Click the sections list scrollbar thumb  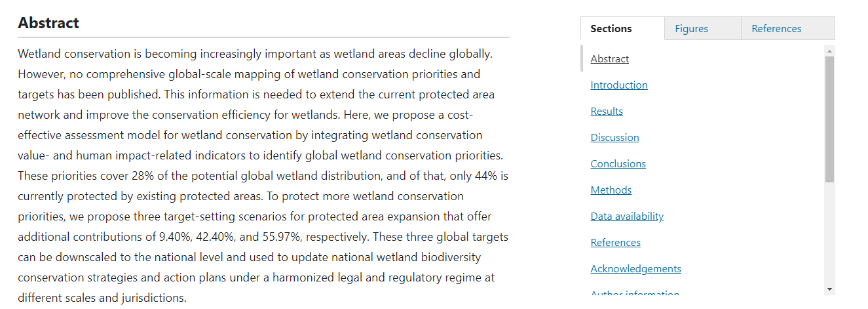click(829, 118)
